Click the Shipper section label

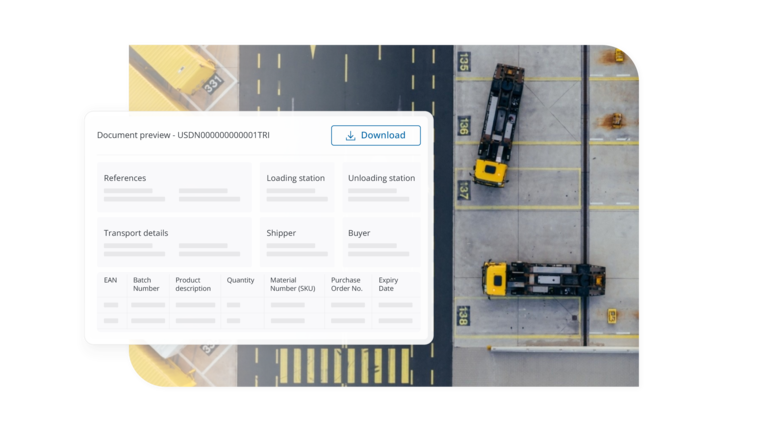pos(281,233)
